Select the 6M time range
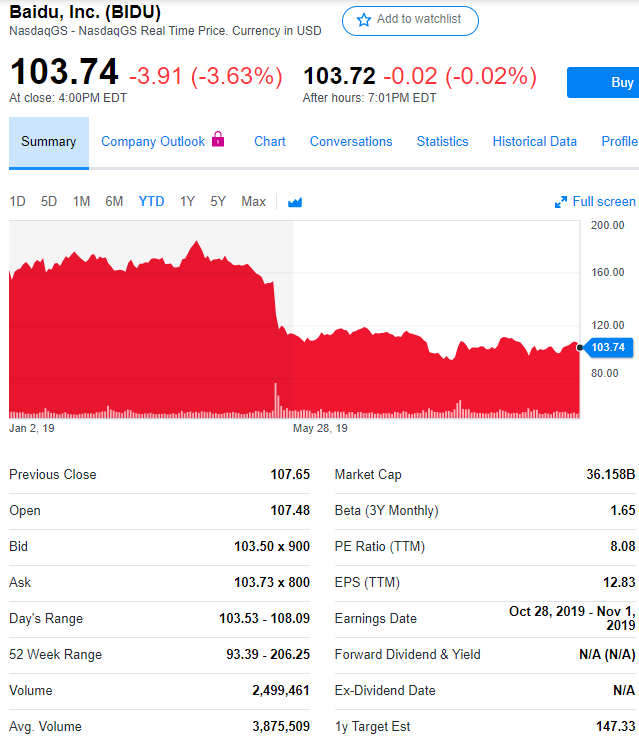The height and width of the screenshot is (738, 639). [x=114, y=202]
